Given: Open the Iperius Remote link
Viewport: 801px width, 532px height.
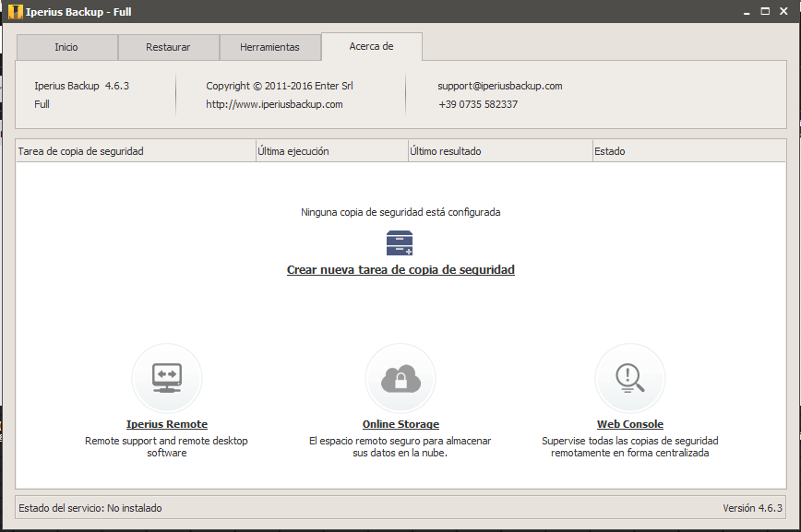Looking at the screenshot, I should [167, 424].
